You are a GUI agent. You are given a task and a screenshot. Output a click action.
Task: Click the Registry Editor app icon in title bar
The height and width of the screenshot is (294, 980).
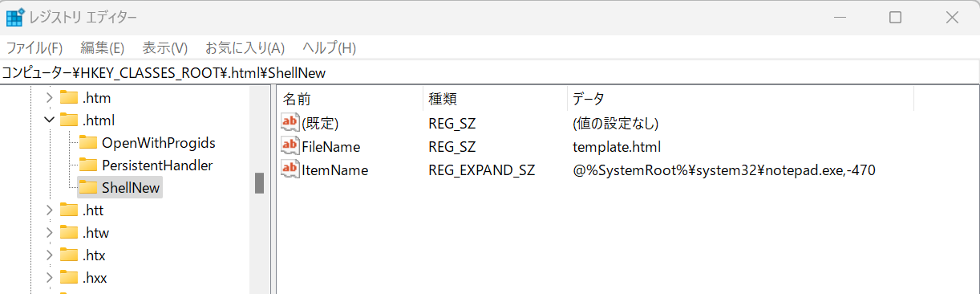14,17
